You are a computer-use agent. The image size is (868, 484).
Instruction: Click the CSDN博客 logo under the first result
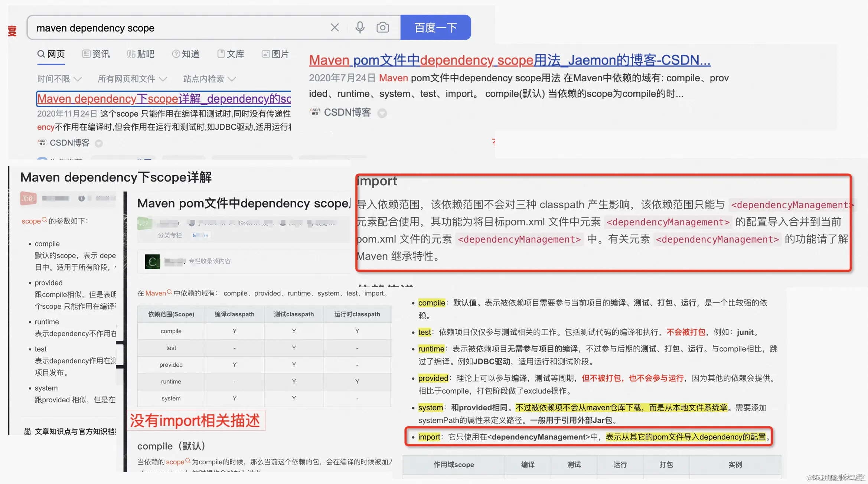42,143
